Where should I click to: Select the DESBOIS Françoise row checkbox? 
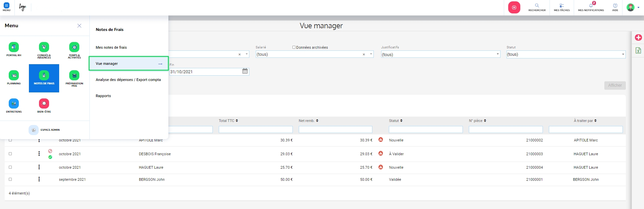[x=10, y=154]
